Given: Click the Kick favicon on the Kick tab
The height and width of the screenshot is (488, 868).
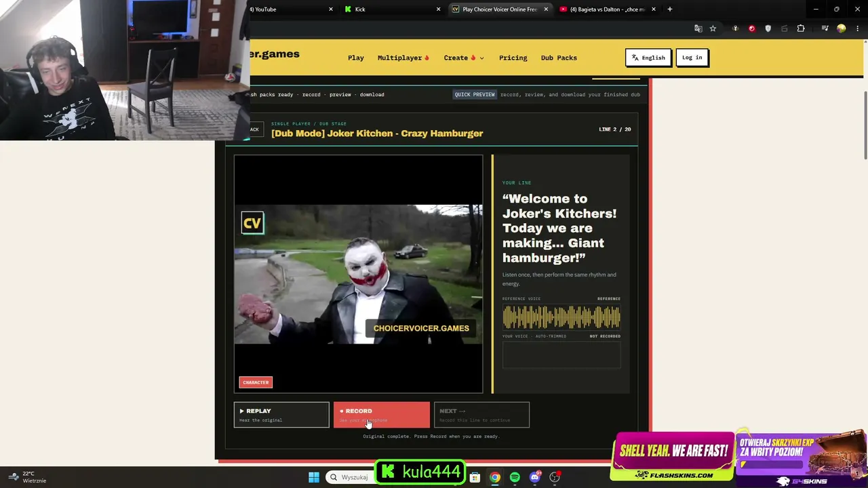Looking at the screenshot, I should pyautogui.click(x=348, y=9).
